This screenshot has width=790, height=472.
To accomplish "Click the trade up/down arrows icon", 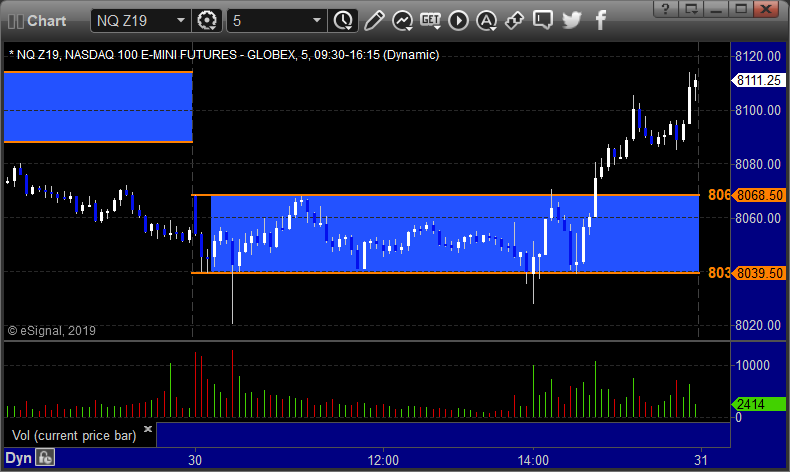I will tap(514, 21).
